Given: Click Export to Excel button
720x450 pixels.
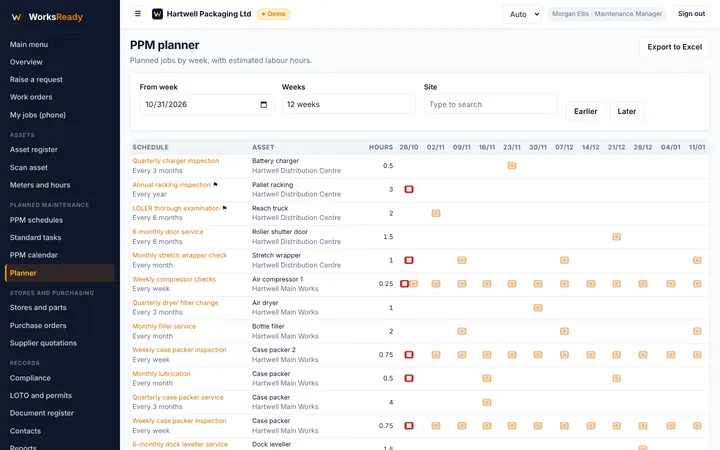Looking at the screenshot, I should pyautogui.click(x=675, y=47).
